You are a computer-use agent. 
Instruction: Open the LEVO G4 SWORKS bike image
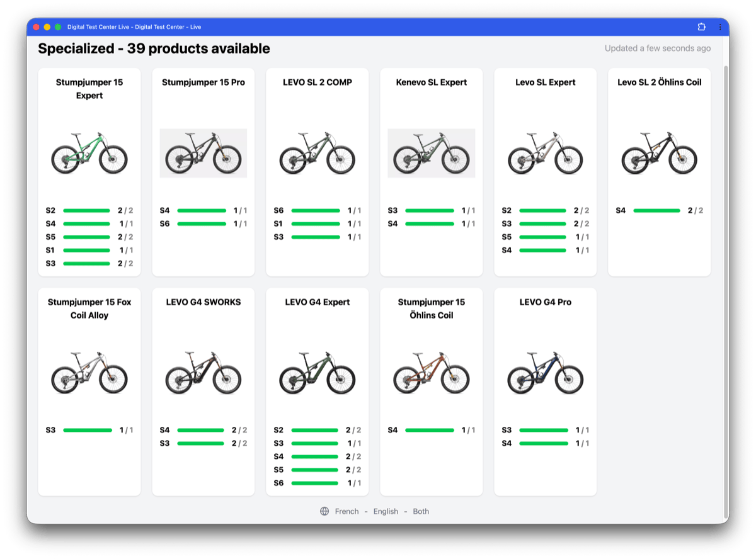[203, 373]
